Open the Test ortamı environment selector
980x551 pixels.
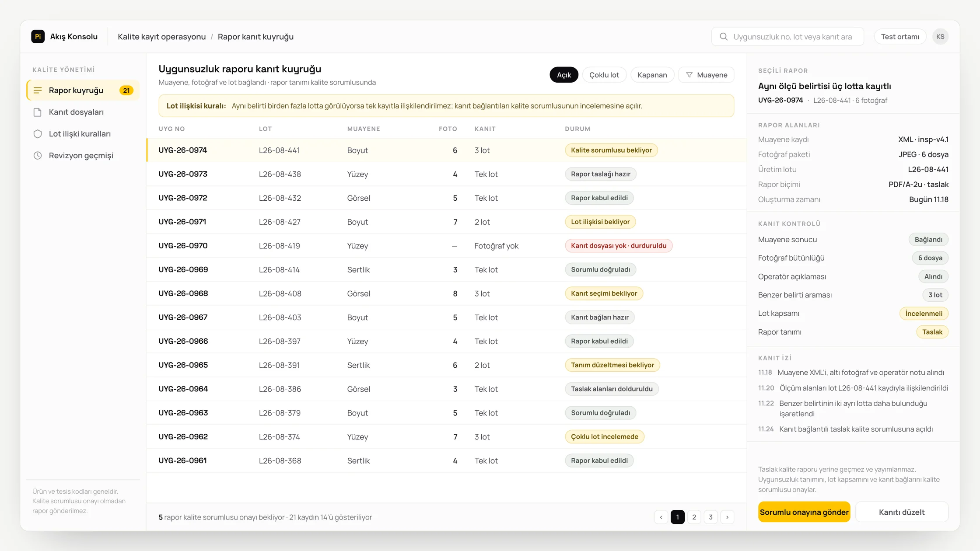(900, 36)
